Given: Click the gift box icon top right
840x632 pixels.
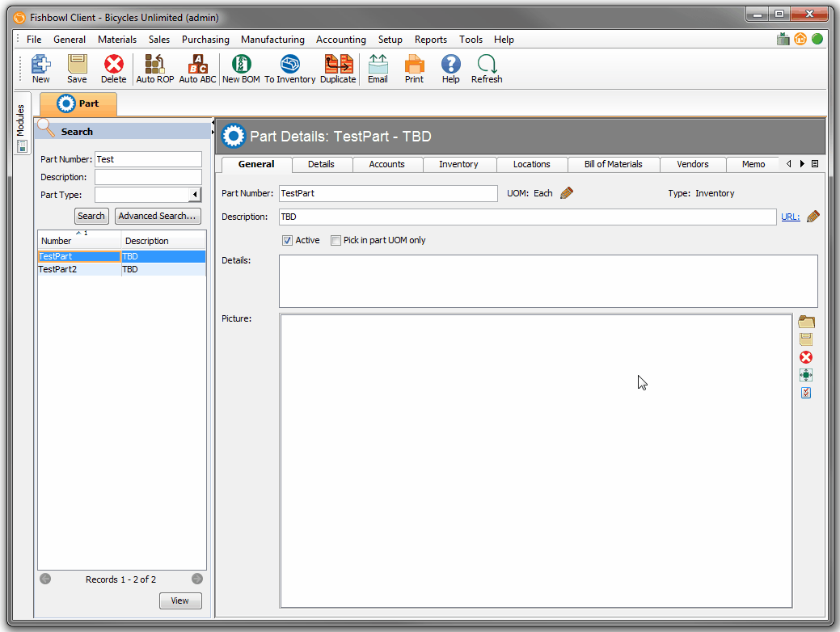Looking at the screenshot, I should tap(783, 39).
